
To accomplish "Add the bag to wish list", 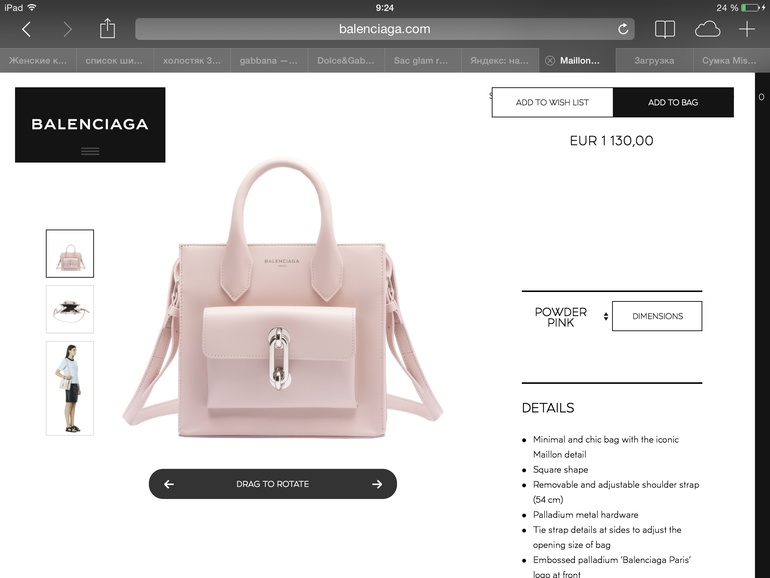I will [552, 102].
